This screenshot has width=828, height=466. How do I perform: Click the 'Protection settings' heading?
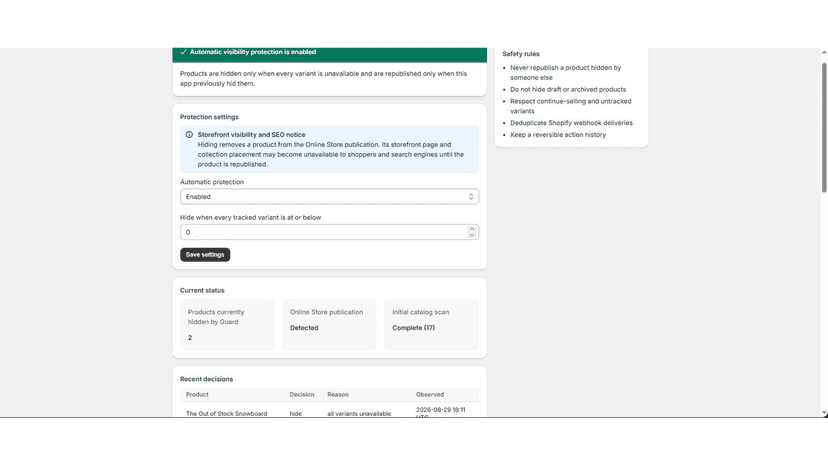[209, 117]
